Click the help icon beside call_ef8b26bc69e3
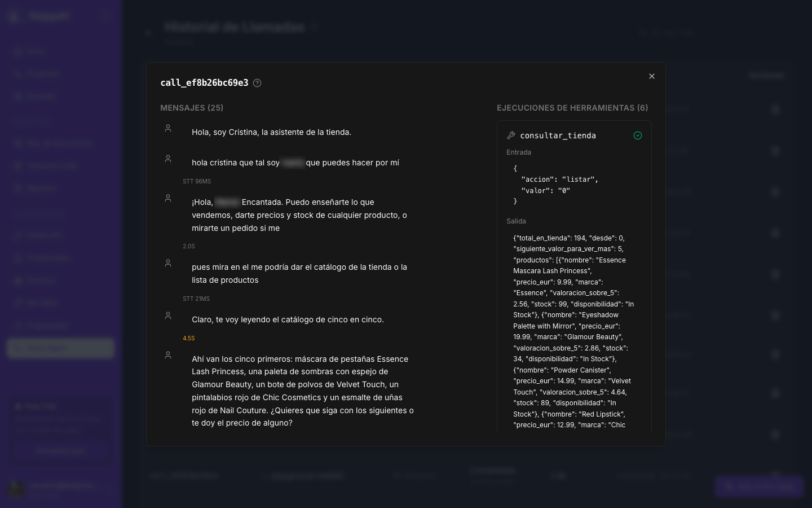Image resolution: width=812 pixels, height=508 pixels. 257,83
